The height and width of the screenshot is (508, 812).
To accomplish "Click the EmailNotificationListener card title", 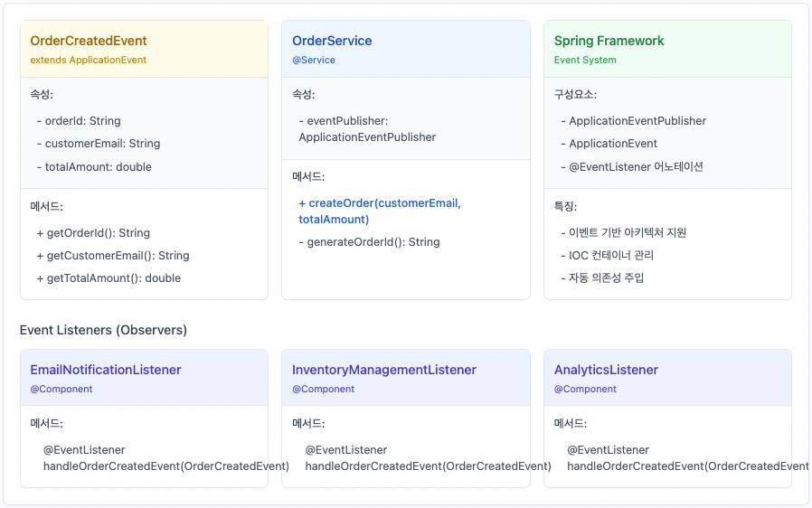I will (106, 371).
